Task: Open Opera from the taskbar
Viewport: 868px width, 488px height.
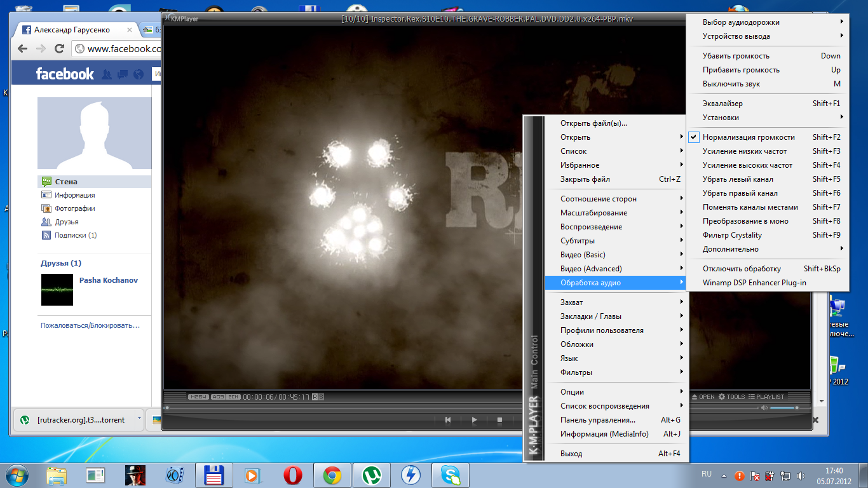Action: click(292, 475)
